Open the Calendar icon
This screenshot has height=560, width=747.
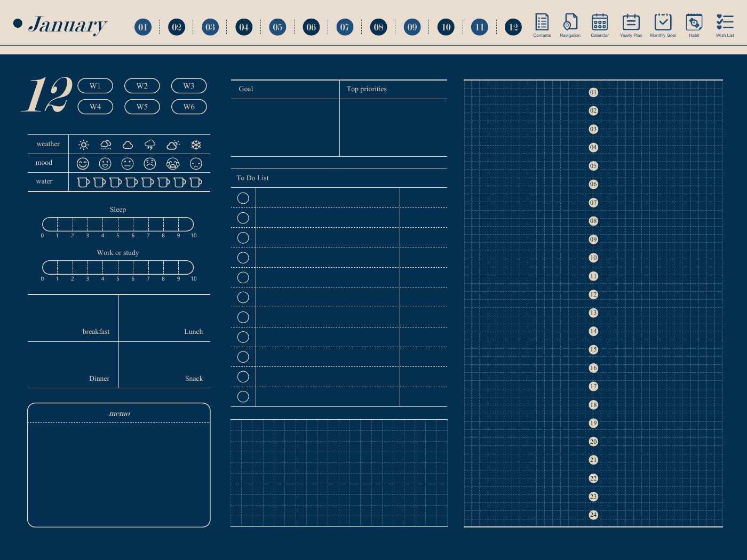click(x=600, y=25)
